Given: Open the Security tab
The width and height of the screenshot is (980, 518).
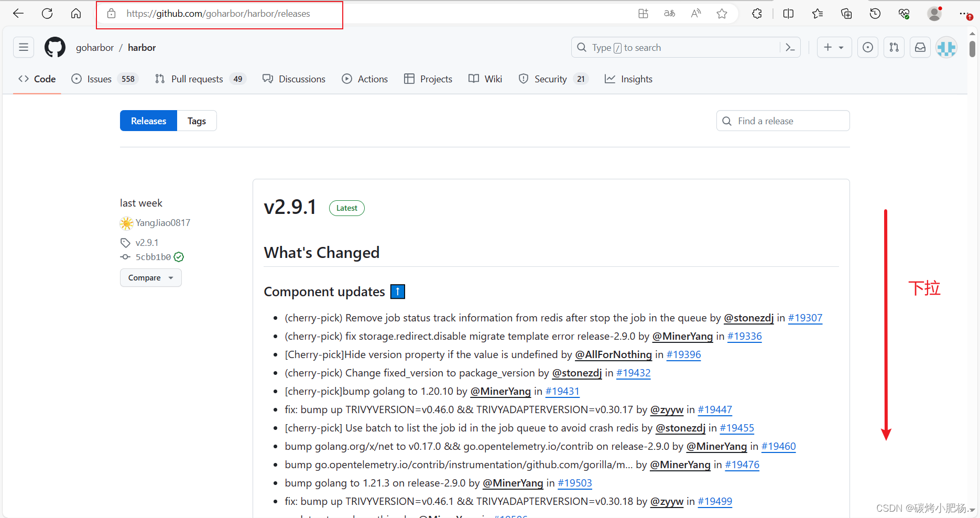Looking at the screenshot, I should [x=553, y=79].
